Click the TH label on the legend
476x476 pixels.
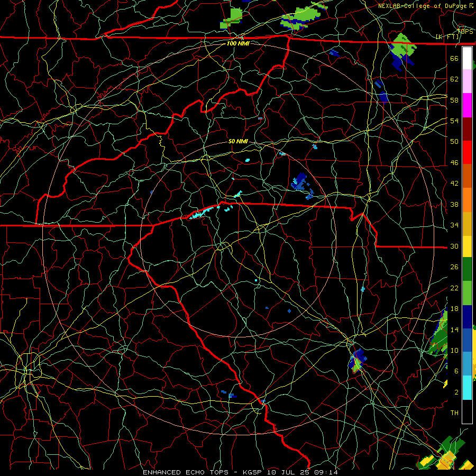coord(454,413)
